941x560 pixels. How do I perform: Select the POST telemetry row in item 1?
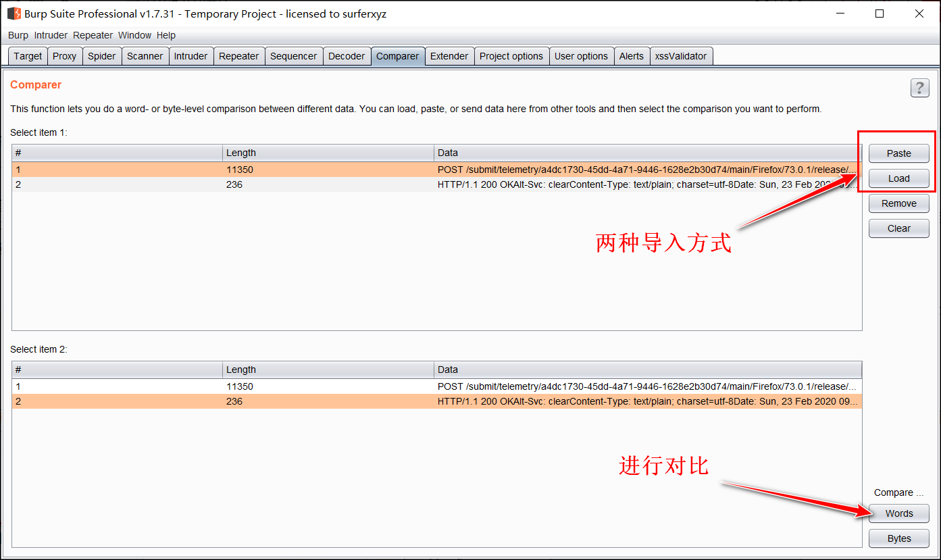tap(437, 170)
